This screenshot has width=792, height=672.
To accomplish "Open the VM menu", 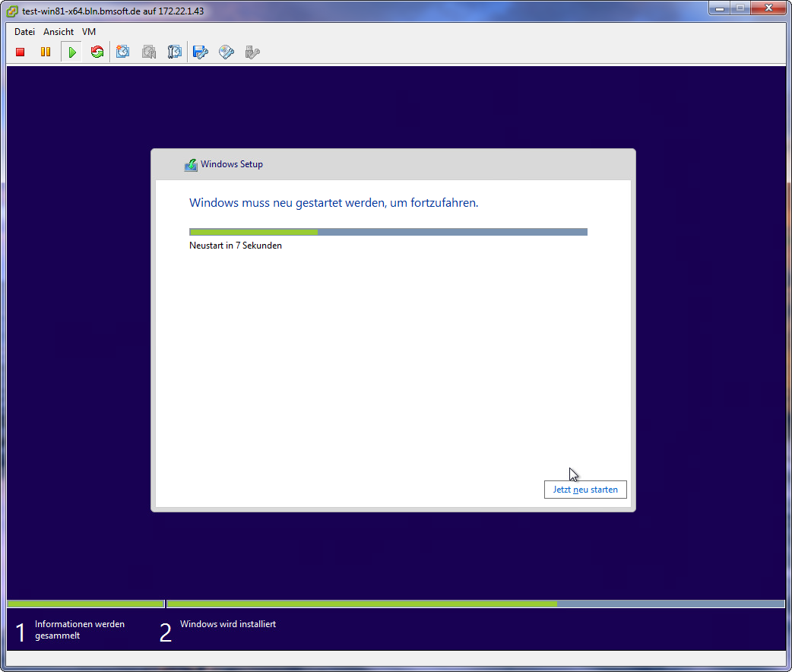I will coord(89,32).
